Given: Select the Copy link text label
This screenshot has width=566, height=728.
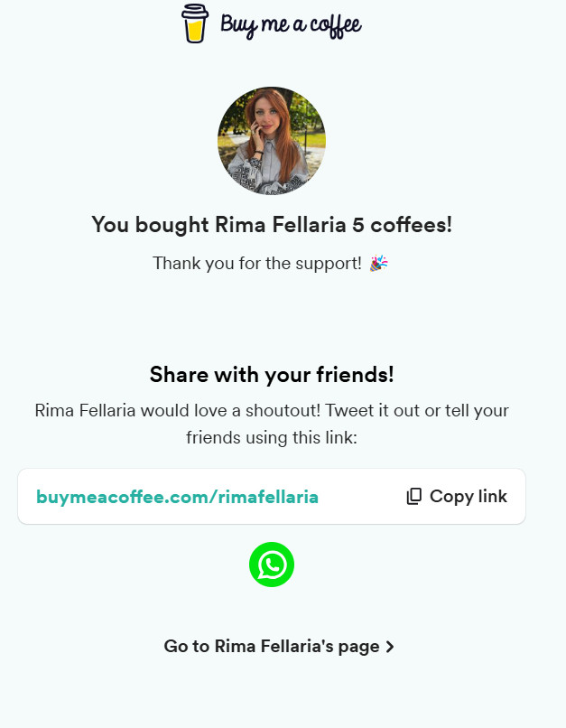Looking at the screenshot, I should click(469, 496).
